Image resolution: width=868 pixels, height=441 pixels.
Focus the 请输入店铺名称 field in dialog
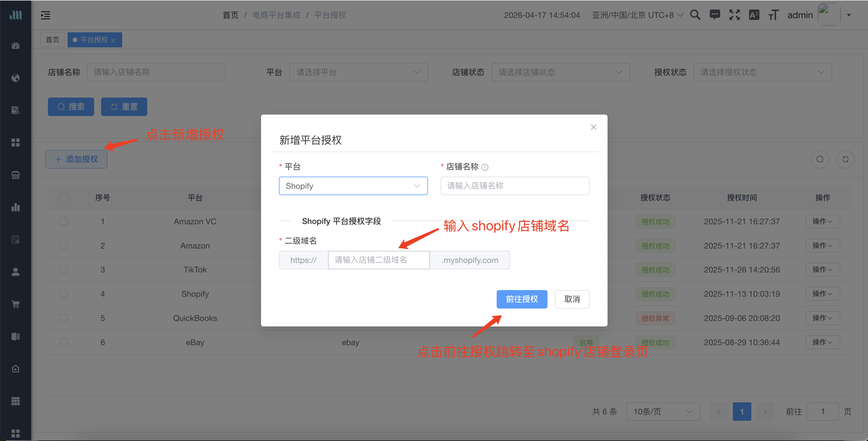pyautogui.click(x=515, y=186)
